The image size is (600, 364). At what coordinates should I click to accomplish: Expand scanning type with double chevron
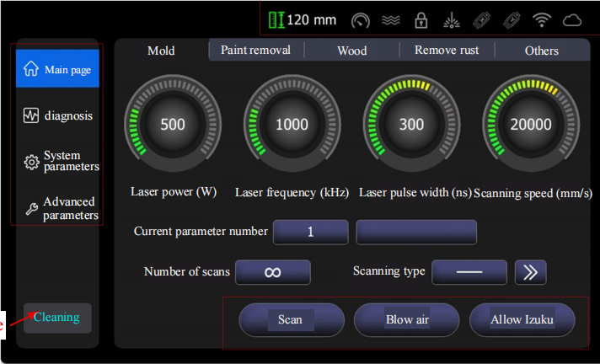coord(531,272)
